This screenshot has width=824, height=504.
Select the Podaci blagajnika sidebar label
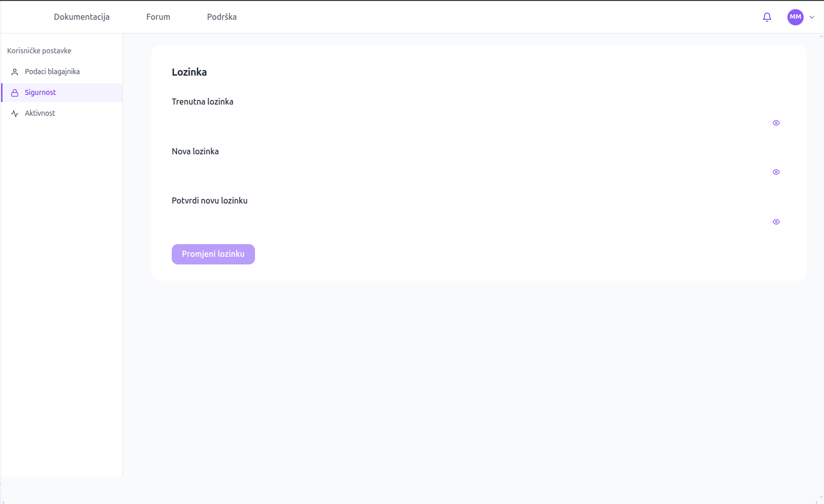click(52, 72)
